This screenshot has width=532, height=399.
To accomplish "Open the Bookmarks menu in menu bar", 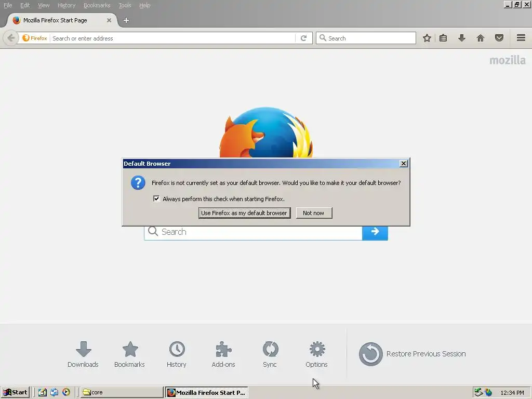I will 97,5.
